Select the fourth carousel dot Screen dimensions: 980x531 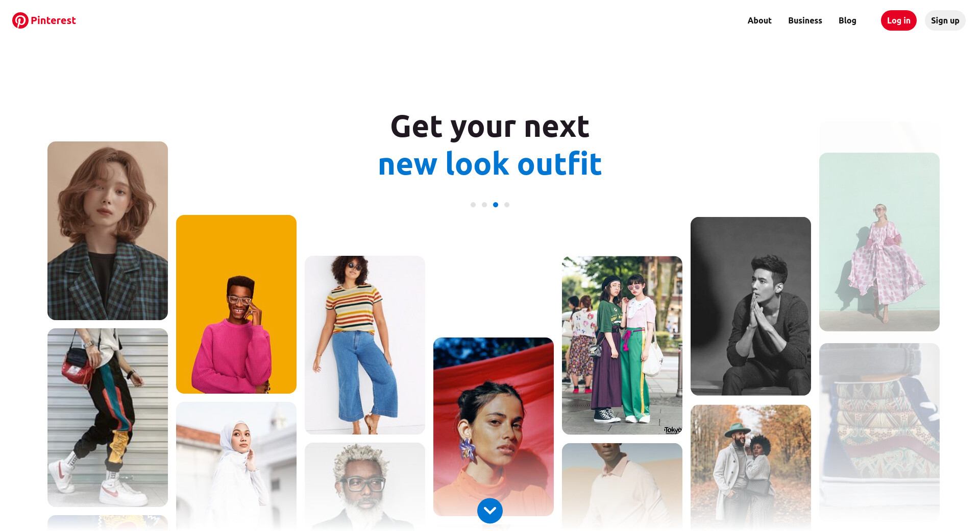[507, 205]
